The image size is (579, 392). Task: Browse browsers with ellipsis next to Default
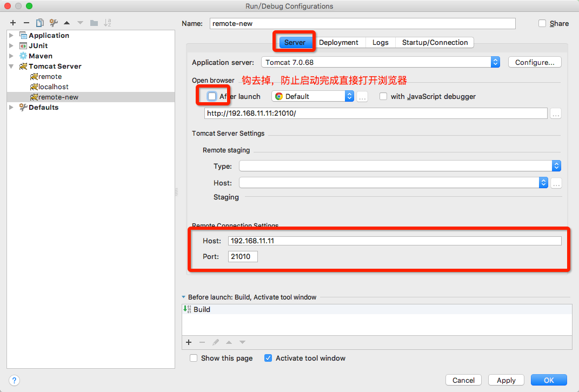[362, 97]
